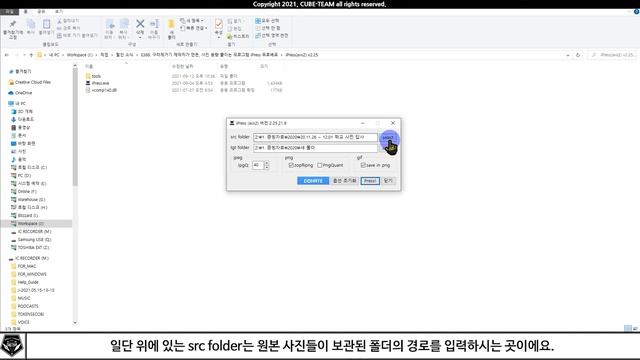Click the reset options button

coord(344,180)
